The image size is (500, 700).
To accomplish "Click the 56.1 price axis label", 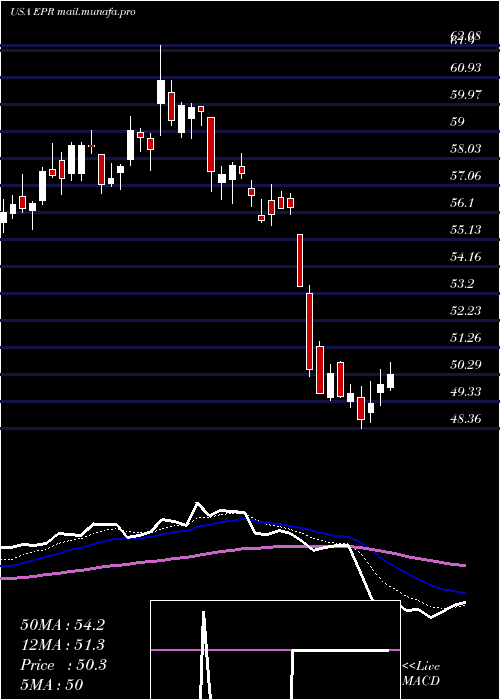I will point(461,203).
